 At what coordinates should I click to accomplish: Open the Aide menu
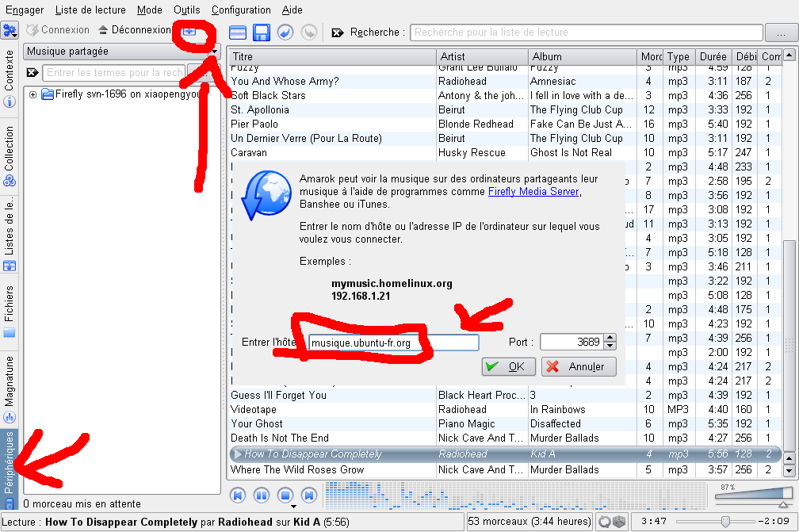[x=292, y=10]
